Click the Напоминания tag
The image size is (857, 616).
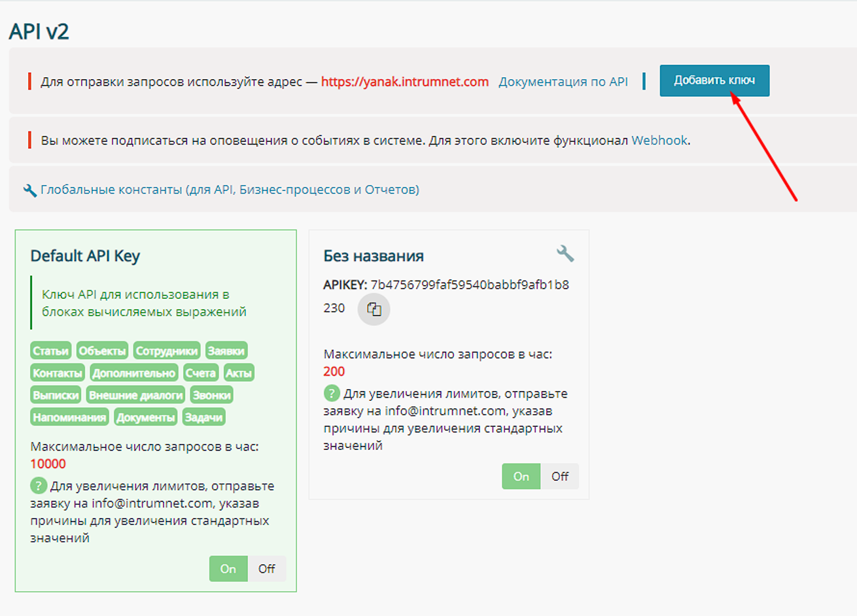[x=69, y=418]
